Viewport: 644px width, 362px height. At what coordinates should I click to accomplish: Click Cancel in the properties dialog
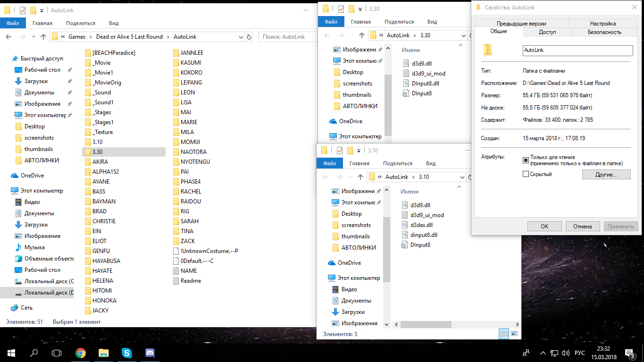point(583,226)
